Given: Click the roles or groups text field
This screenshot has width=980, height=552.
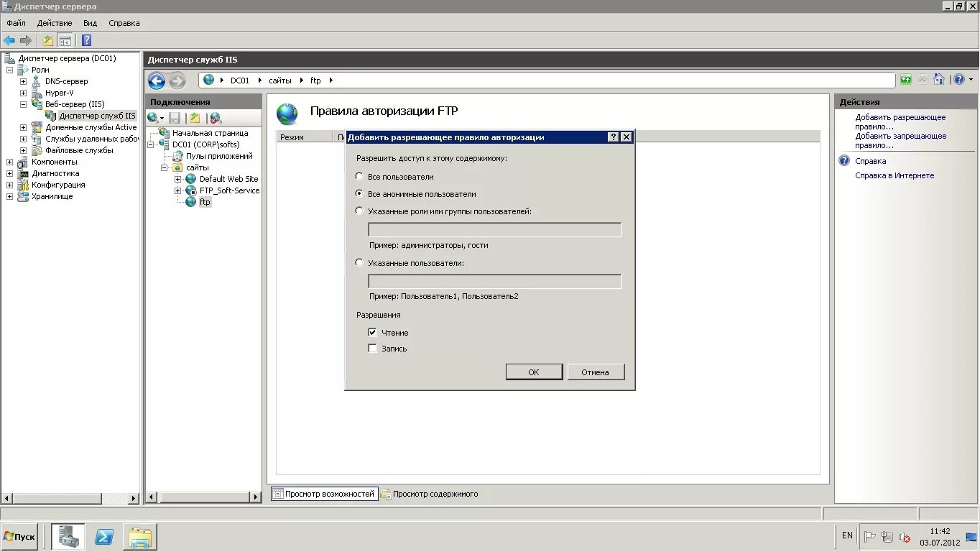Looking at the screenshot, I should [x=495, y=230].
